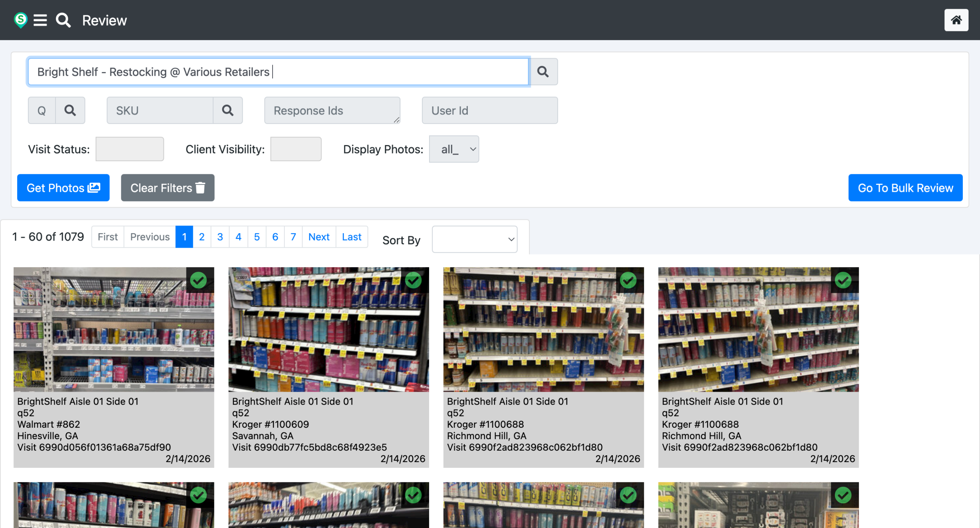
Task: Open the Visit Status selector
Action: [130, 149]
